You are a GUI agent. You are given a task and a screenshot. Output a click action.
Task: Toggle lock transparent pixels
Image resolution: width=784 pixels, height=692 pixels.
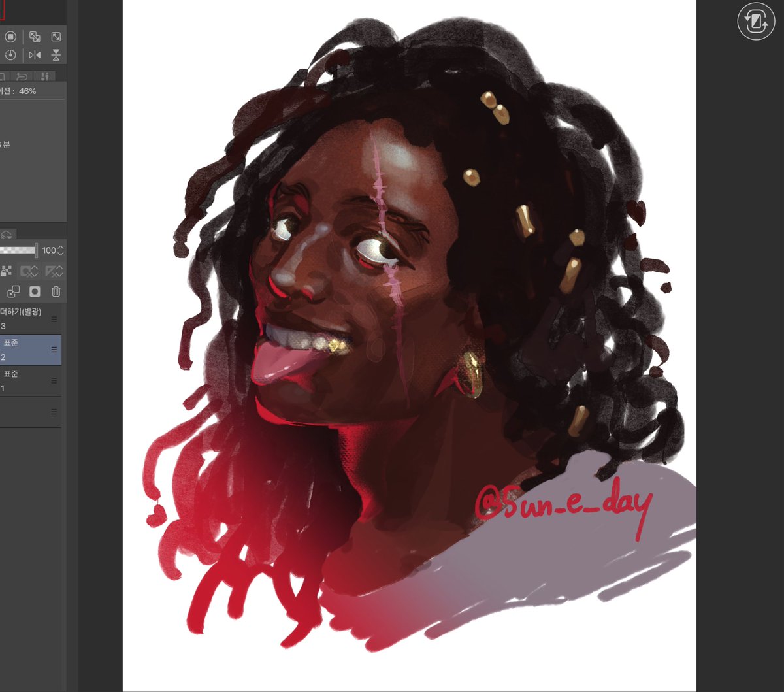pyautogui.click(x=7, y=271)
